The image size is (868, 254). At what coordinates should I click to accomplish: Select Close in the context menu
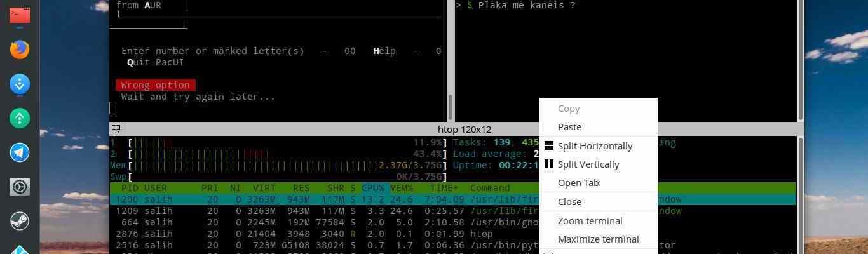pos(569,202)
